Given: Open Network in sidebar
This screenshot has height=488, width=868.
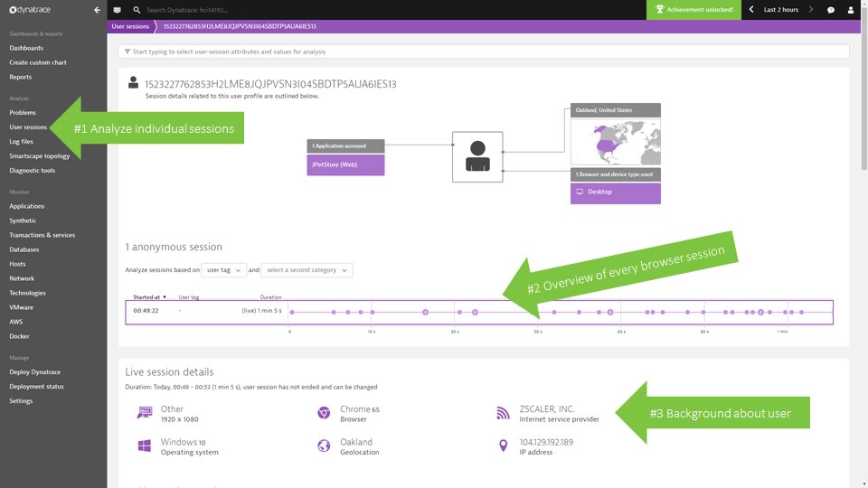Looking at the screenshot, I should pyautogui.click(x=22, y=278).
